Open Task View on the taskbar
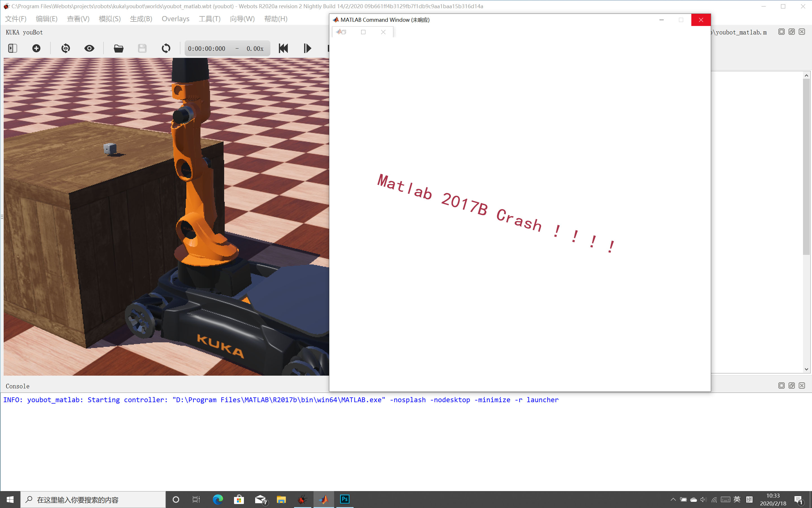 [x=196, y=500]
